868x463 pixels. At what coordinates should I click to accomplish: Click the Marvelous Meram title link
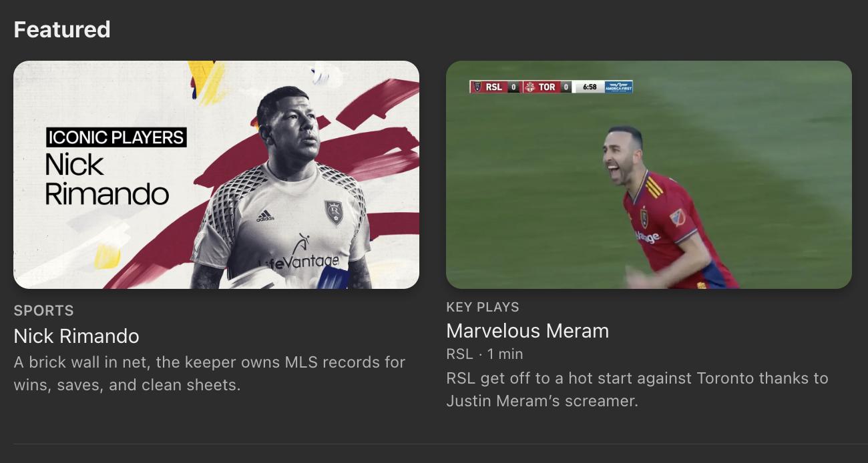click(x=528, y=331)
